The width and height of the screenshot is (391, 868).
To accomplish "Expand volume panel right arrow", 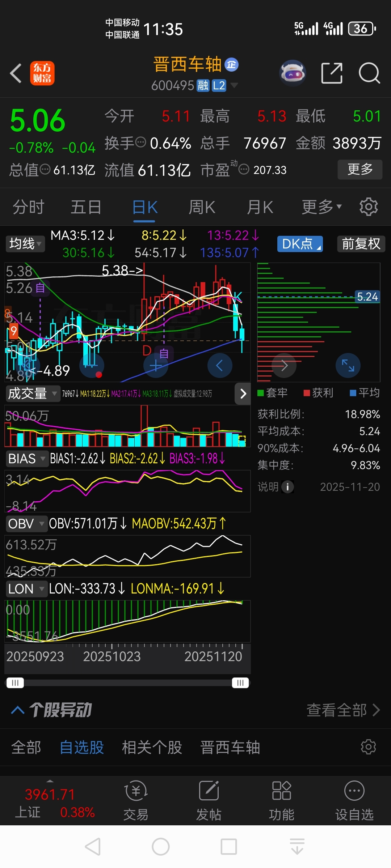I will point(243,393).
